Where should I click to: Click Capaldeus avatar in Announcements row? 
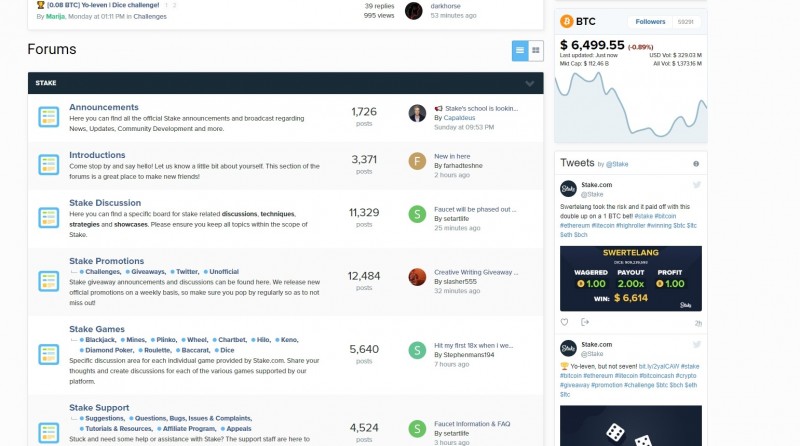click(417, 113)
